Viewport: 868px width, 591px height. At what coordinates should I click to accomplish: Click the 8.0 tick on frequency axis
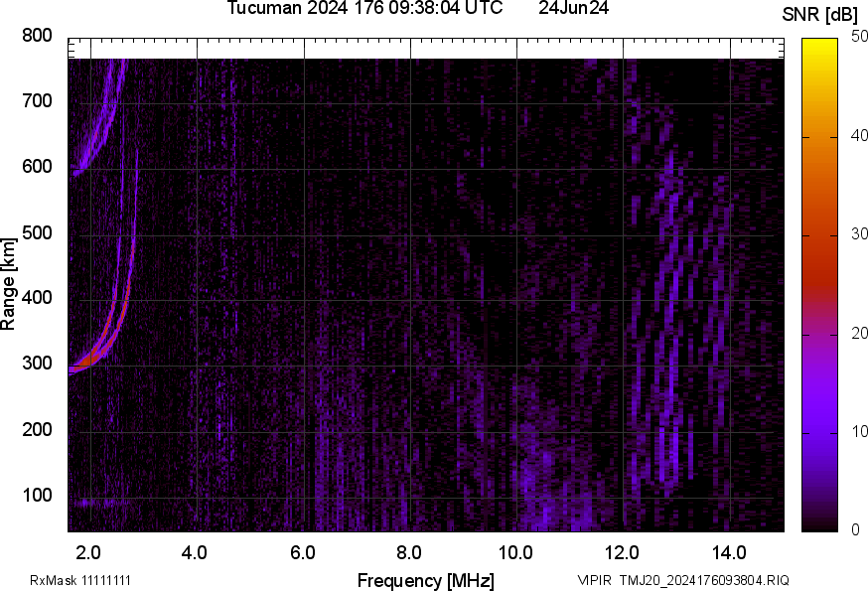(x=409, y=551)
